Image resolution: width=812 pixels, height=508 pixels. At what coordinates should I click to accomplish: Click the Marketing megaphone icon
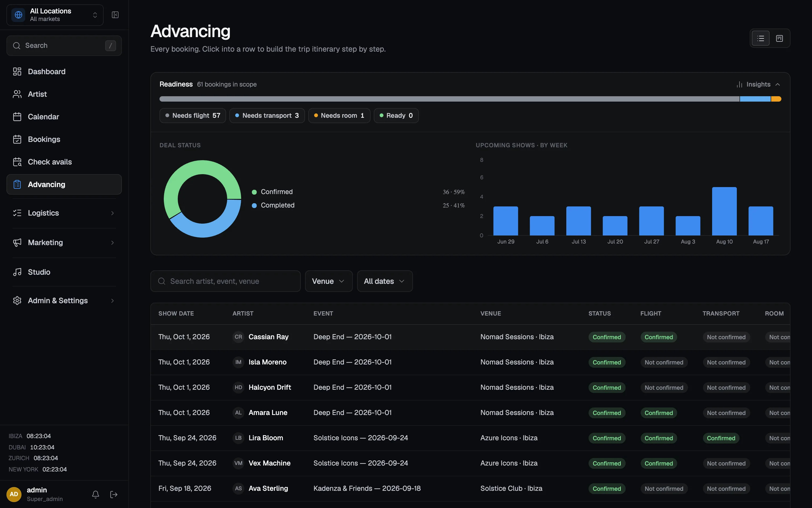click(x=17, y=242)
